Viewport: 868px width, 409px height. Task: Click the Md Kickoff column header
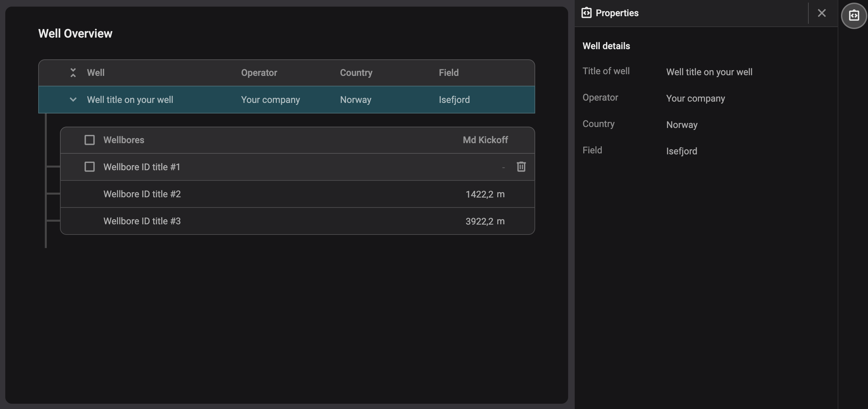(x=485, y=140)
